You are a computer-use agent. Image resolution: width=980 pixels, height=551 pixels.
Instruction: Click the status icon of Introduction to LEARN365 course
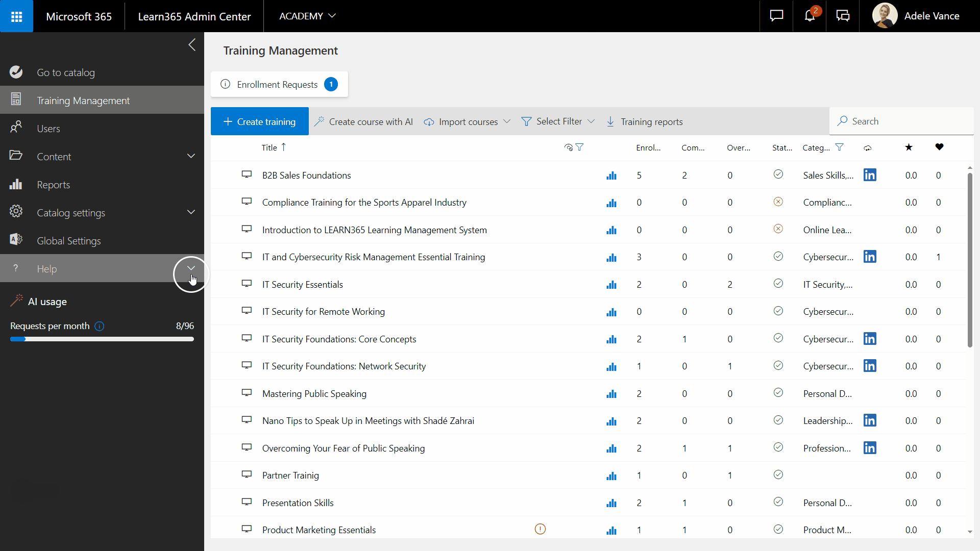pos(778,229)
